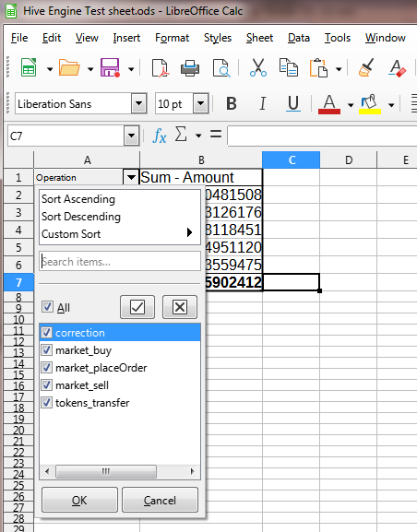Click the Copy icon in toolbar
This screenshot has width=417, height=532.
(289, 68)
